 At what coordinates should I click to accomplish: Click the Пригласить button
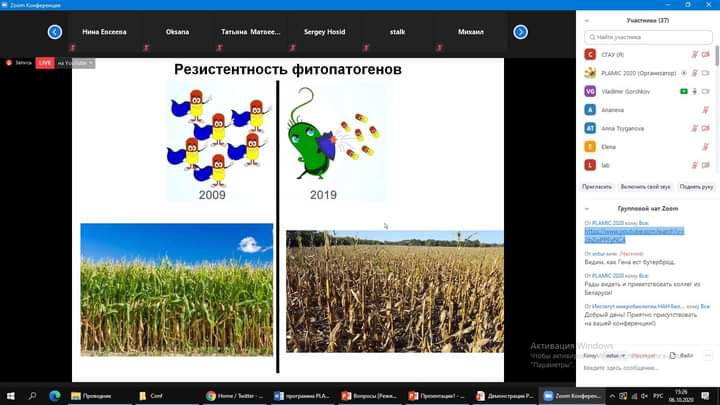click(x=597, y=187)
